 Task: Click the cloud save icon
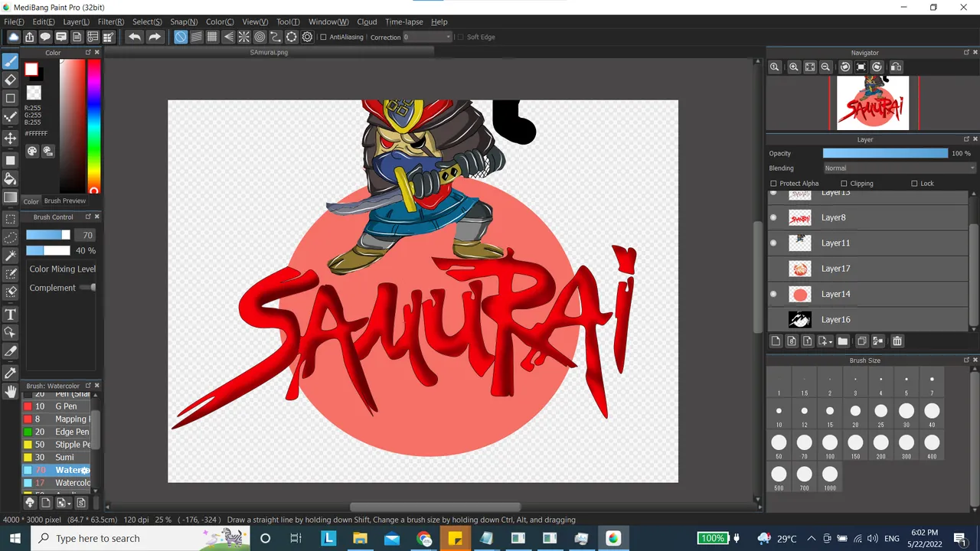tap(14, 37)
